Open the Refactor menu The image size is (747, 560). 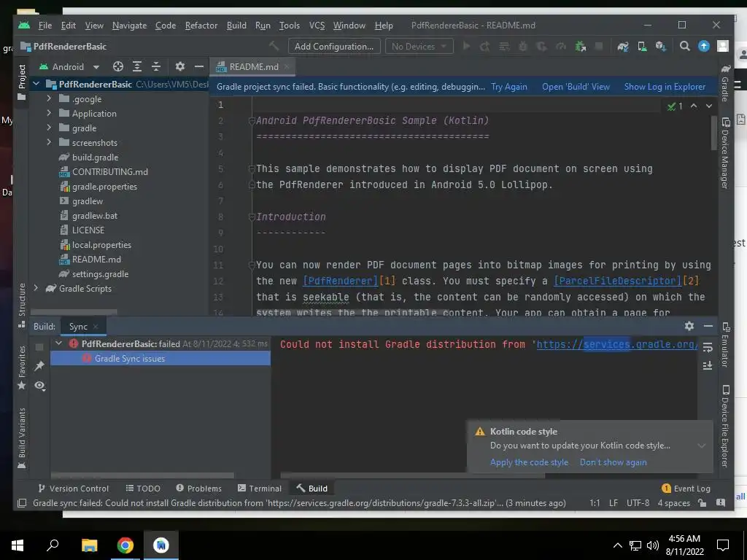pos(201,26)
